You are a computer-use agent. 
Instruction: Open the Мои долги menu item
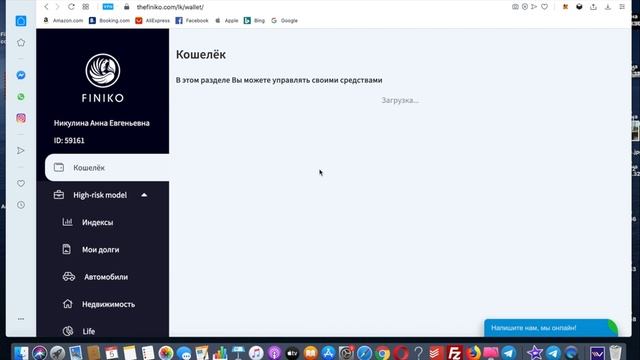[100, 250]
